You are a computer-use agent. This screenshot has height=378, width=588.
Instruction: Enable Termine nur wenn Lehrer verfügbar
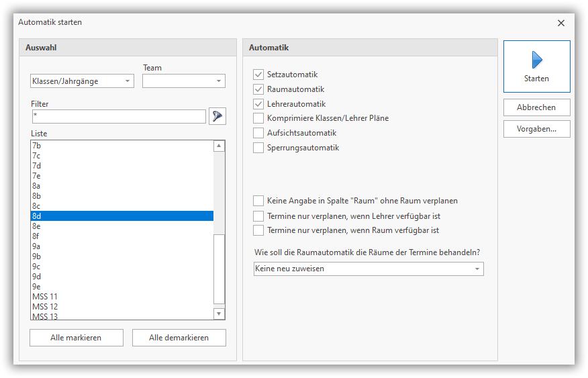click(x=258, y=216)
